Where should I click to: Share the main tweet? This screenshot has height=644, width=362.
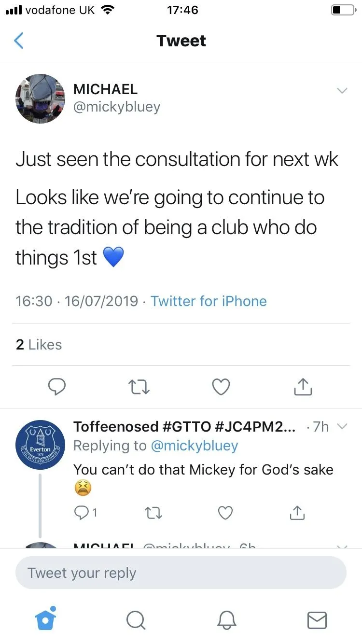(303, 387)
